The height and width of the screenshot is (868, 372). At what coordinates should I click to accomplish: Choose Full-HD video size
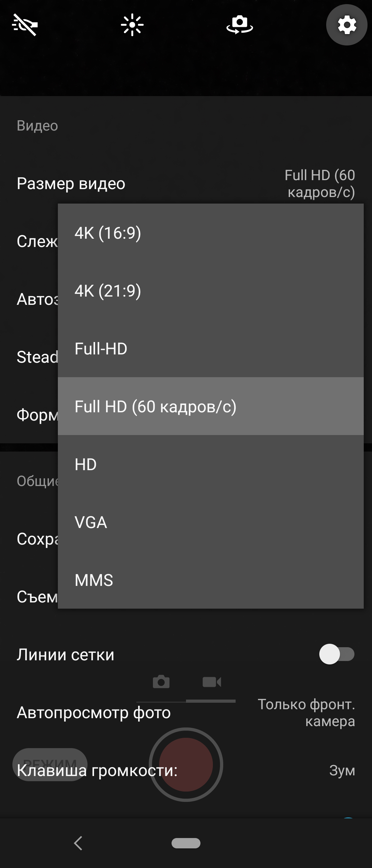(211, 349)
